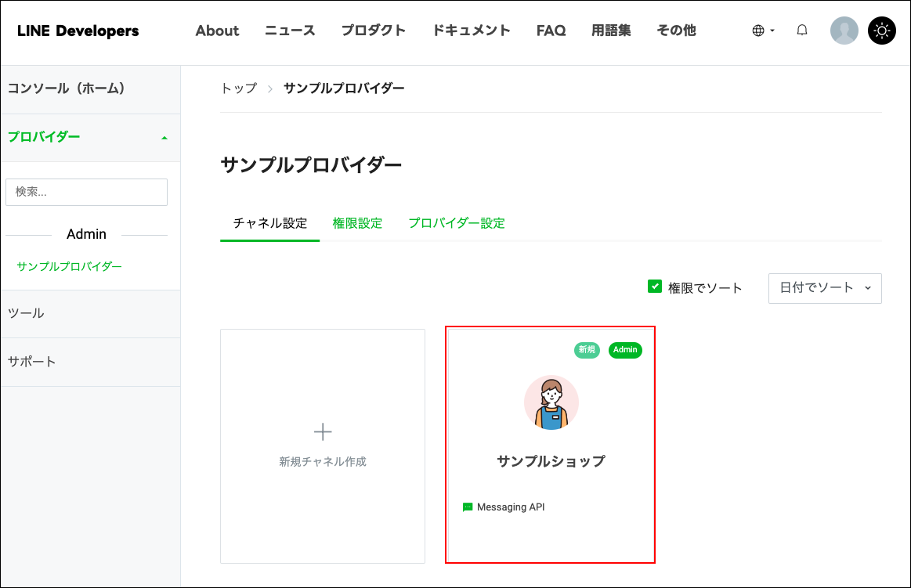911x588 pixels.
Task: Click the Admin role header in sidebar
Action: click(87, 235)
